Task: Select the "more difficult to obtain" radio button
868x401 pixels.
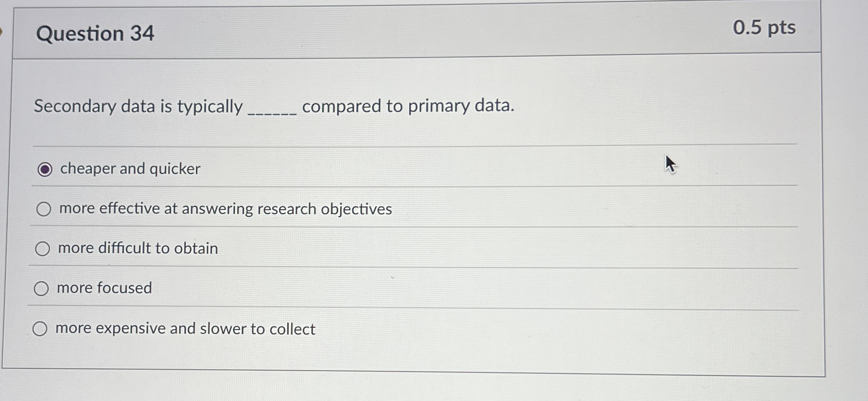Action: [42, 249]
